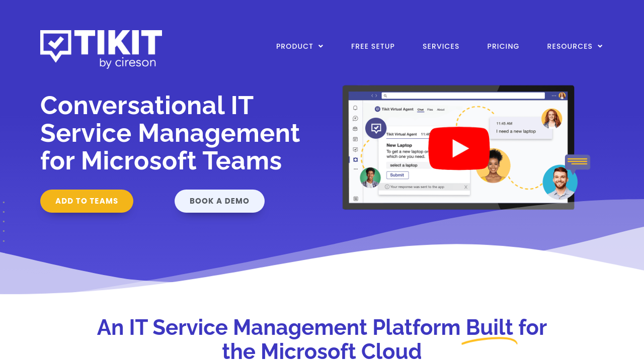Click the video thumbnail's Tikit checkmark badge
The width and height of the screenshot is (644, 362).
coord(376,128)
